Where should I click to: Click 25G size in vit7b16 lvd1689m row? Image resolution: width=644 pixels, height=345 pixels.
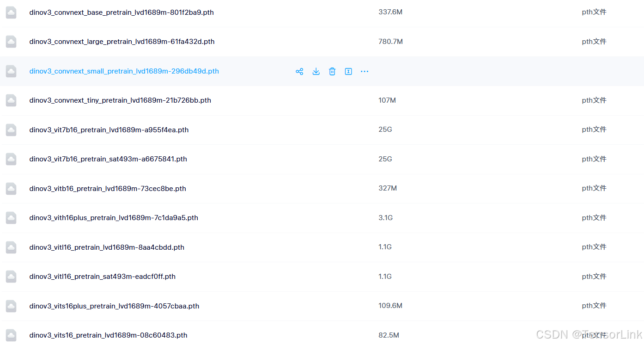click(x=385, y=129)
